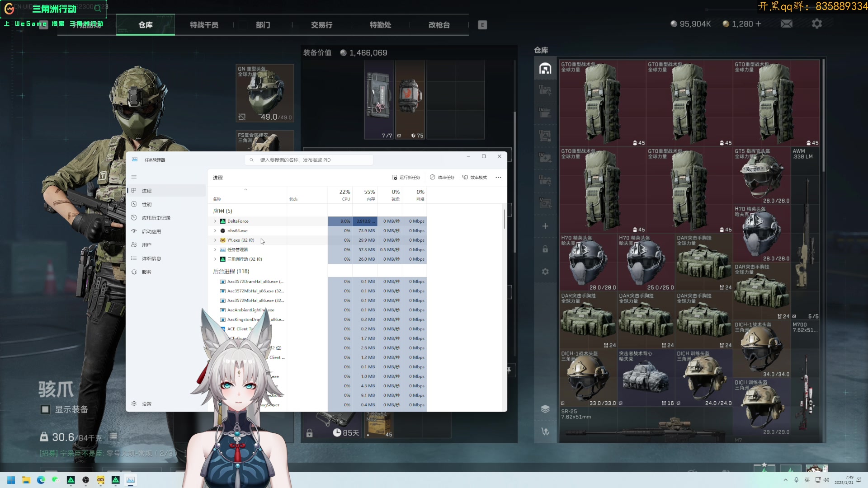Click the plus icon next to 1,280 currency

point(758,23)
